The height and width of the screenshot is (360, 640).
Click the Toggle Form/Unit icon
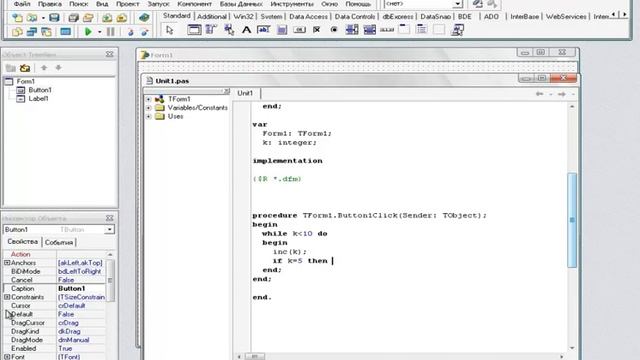point(47,32)
